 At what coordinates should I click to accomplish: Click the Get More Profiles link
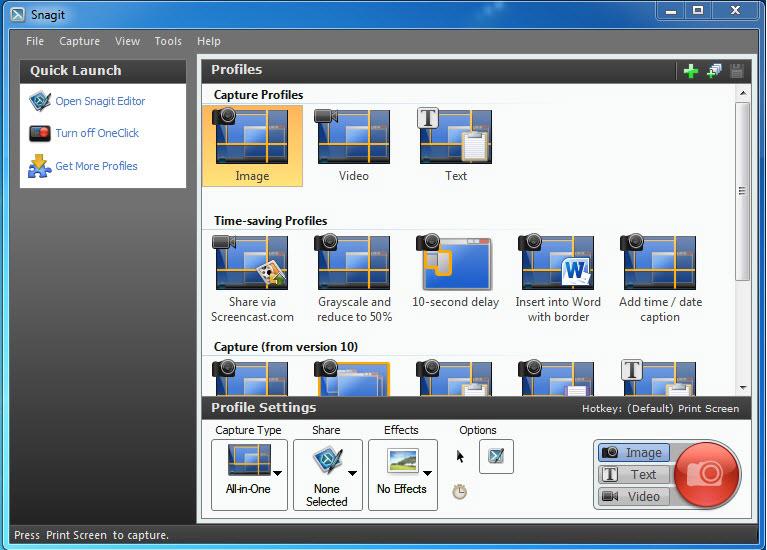point(96,166)
